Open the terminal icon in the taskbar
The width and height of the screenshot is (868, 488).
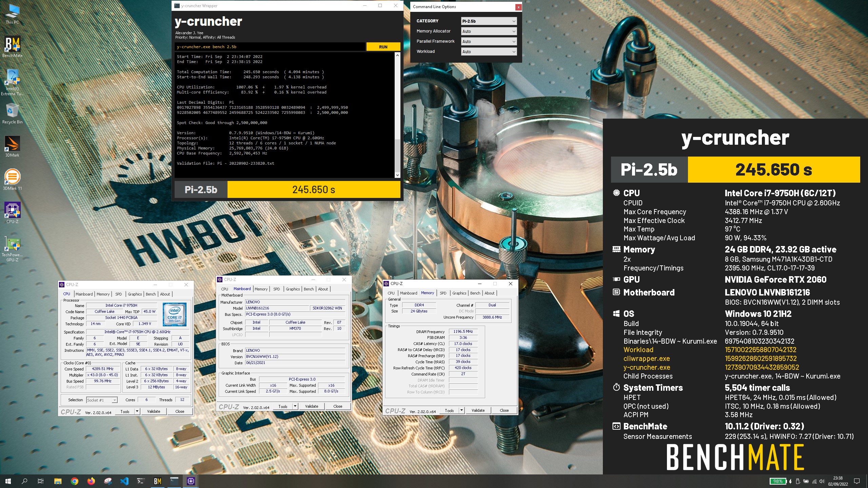click(141, 481)
